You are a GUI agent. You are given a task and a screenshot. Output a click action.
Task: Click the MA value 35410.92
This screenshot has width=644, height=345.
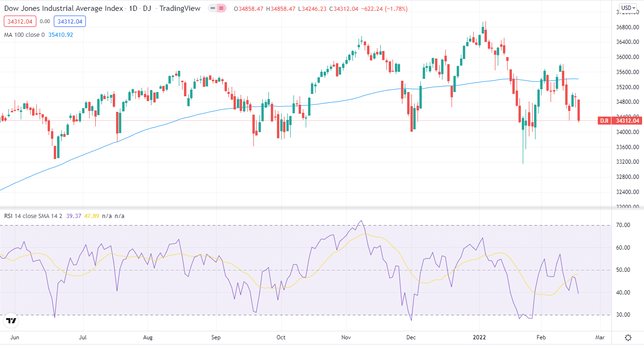point(61,34)
